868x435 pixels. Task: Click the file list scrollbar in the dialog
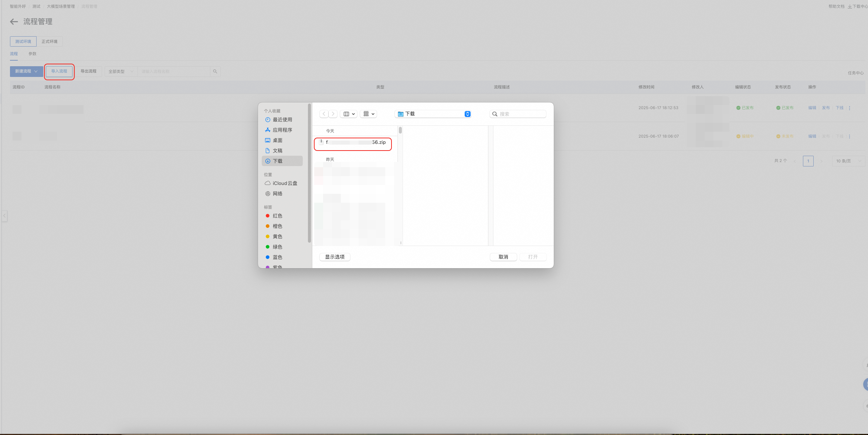pyautogui.click(x=400, y=130)
